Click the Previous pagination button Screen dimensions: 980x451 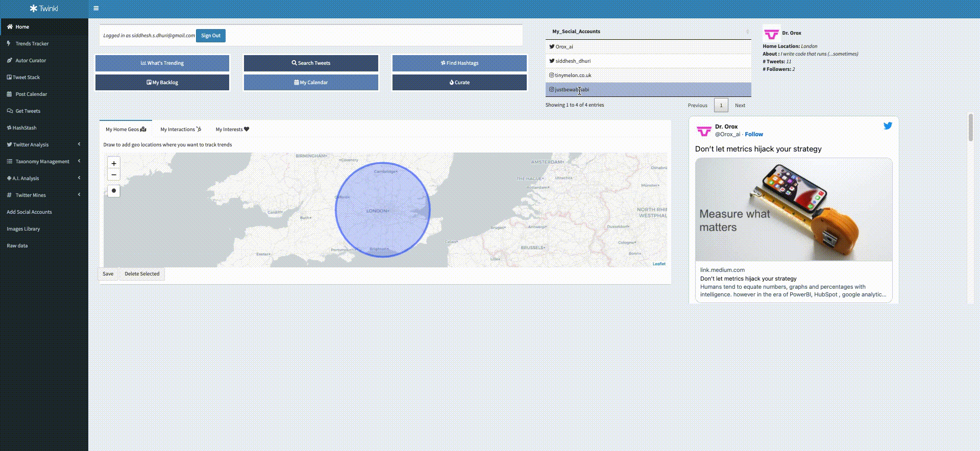coord(697,105)
